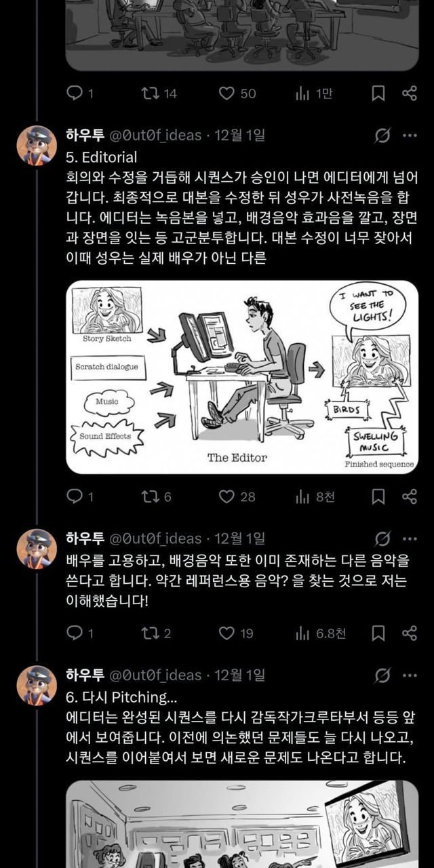The height and width of the screenshot is (868, 434).
Task: Open the pitching room illustration at bottom
Action: (242, 824)
